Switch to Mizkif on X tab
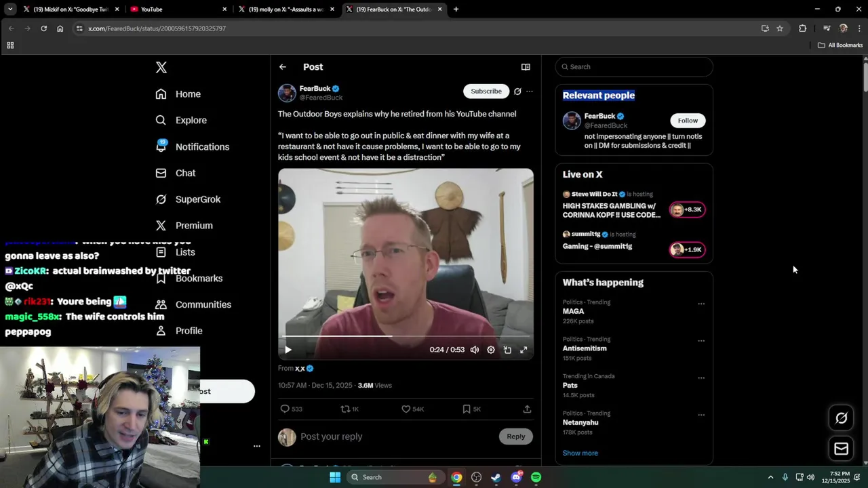 pos(71,9)
